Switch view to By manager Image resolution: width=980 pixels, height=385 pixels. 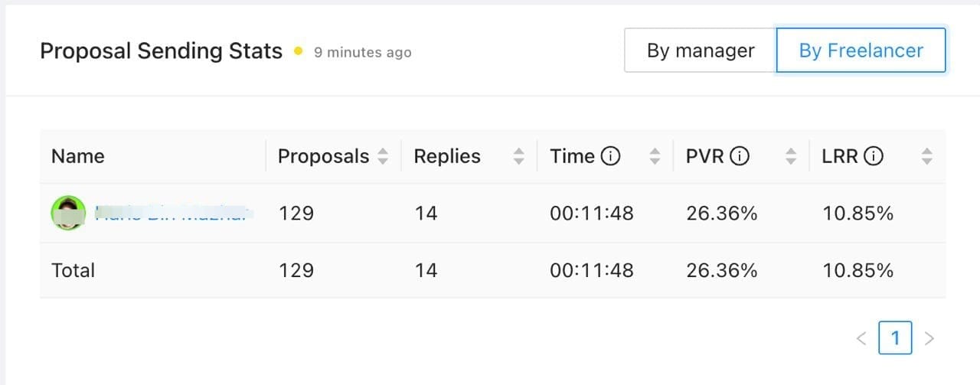(x=701, y=51)
